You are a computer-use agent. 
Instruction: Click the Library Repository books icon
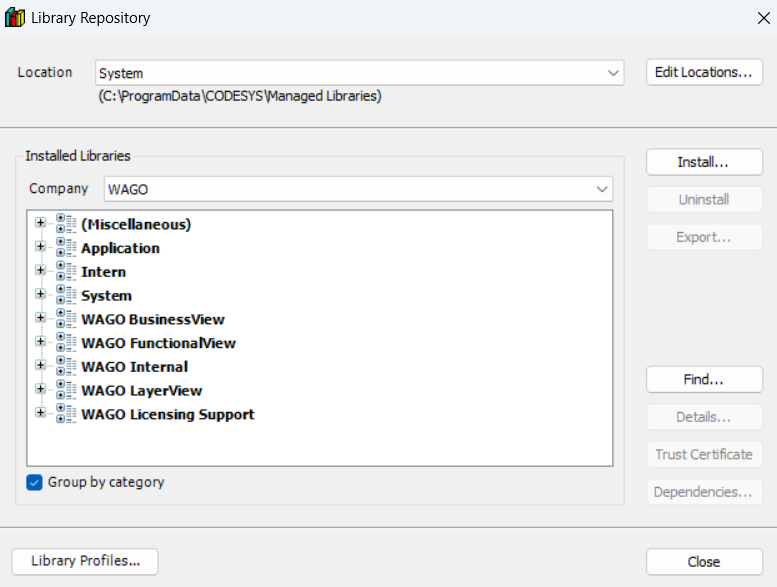[x=15, y=17]
